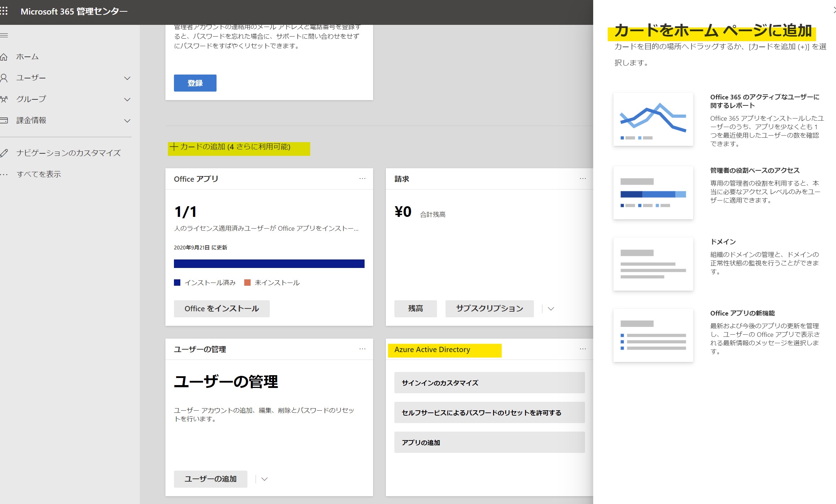Click the ユーザーの追加 button
Screen dimensions: 836x504
211,479
